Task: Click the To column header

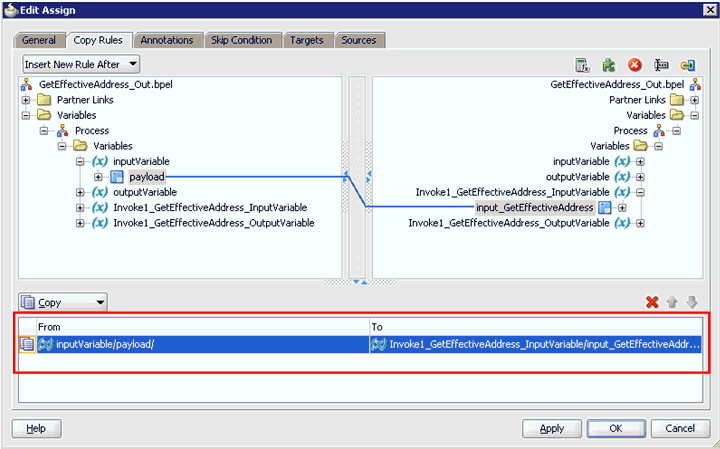Action: (536, 327)
